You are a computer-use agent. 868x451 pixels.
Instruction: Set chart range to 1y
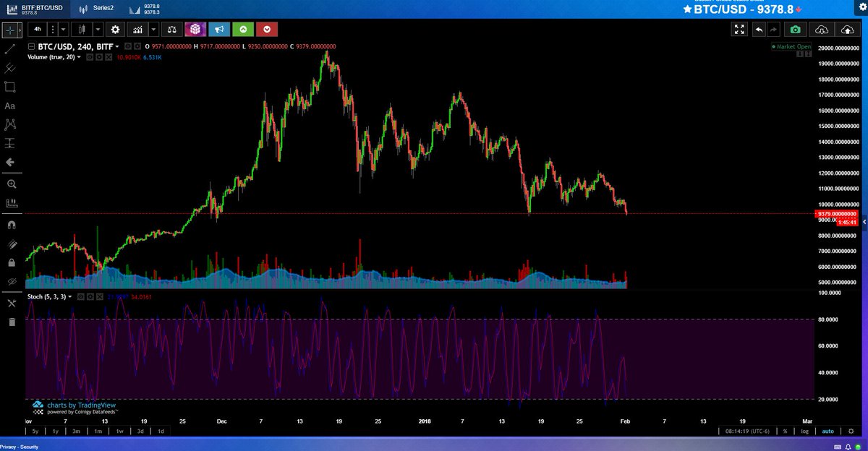(x=56, y=431)
